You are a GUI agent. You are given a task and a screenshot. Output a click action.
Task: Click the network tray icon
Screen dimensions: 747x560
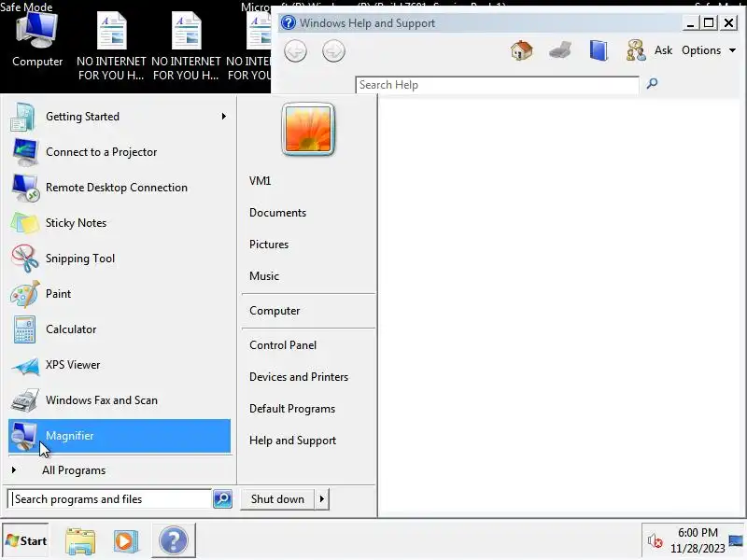point(736,541)
